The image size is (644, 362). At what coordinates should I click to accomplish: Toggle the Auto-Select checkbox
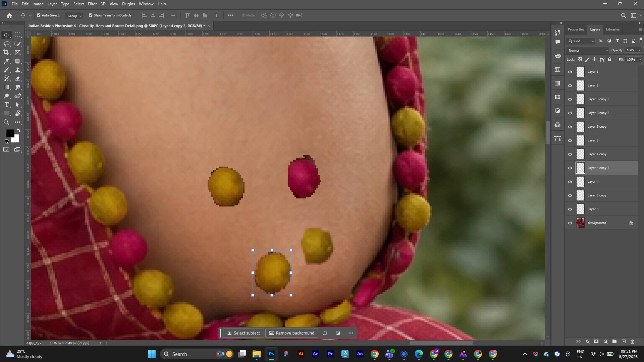[x=39, y=15]
